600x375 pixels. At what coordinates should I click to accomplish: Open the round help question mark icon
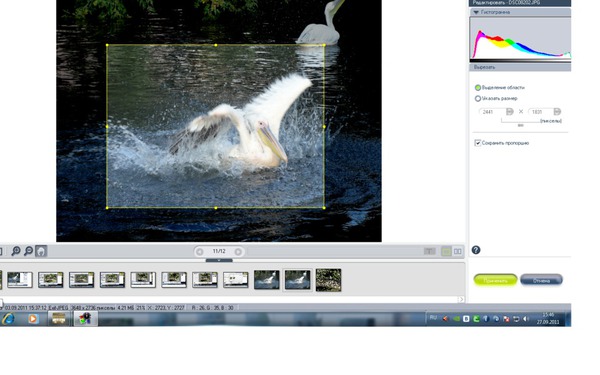[476, 250]
